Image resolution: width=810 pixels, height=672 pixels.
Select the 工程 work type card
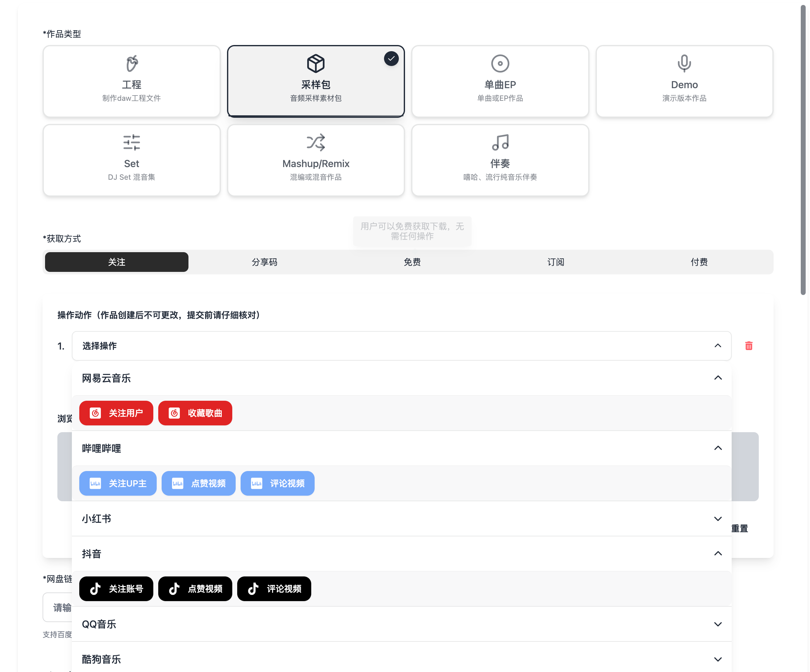(131, 81)
